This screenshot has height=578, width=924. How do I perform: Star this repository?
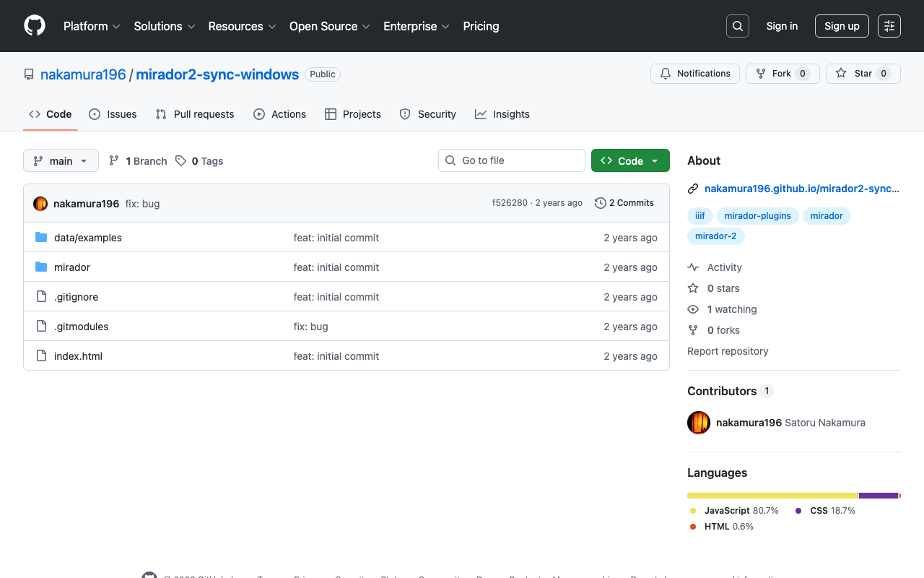pyautogui.click(x=863, y=74)
